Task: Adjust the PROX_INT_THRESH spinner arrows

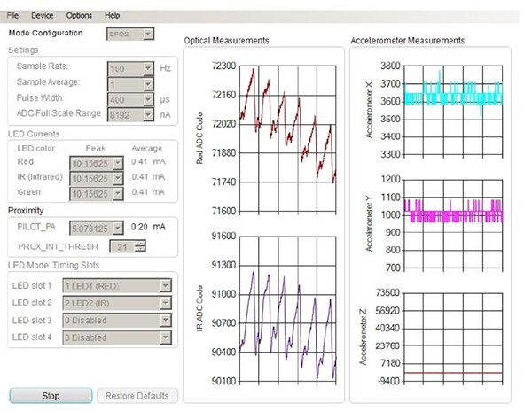Action: [139, 245]
